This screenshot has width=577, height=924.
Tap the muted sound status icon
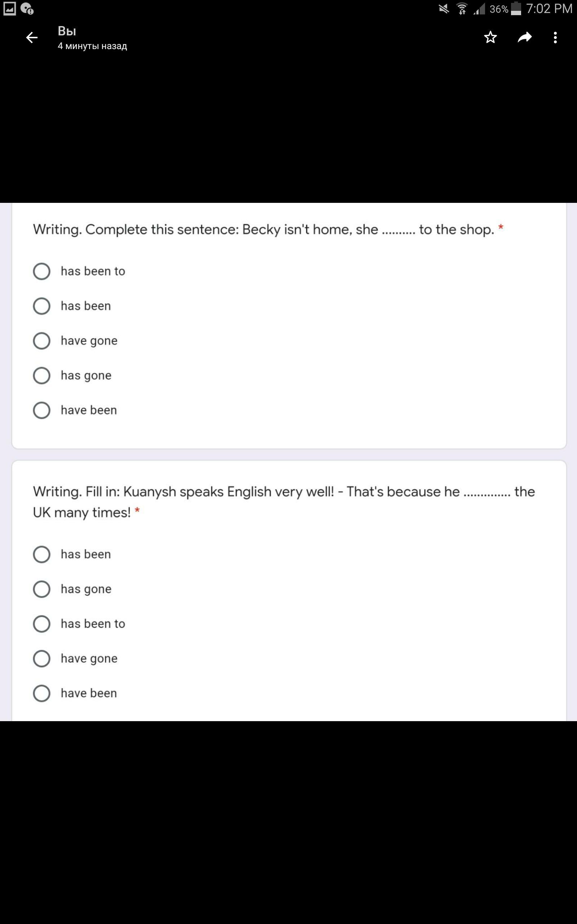(x=444, y=8)
